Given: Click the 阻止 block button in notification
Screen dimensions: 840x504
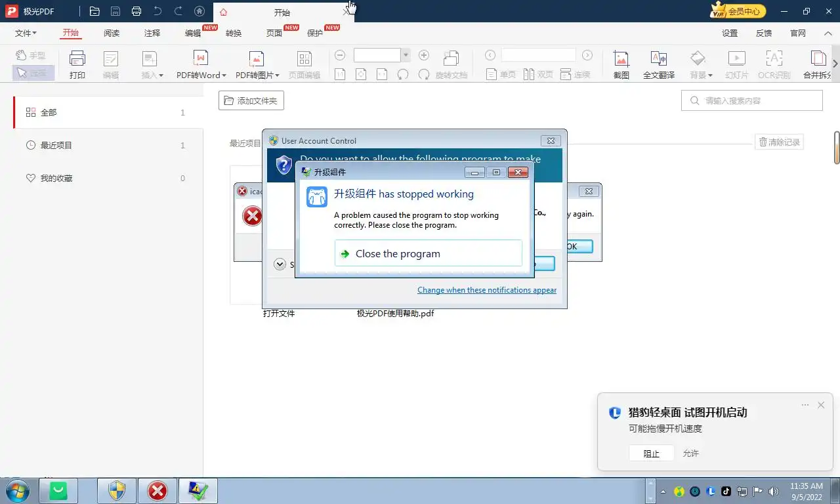Looking at the screenshot, I should [651, 453].
